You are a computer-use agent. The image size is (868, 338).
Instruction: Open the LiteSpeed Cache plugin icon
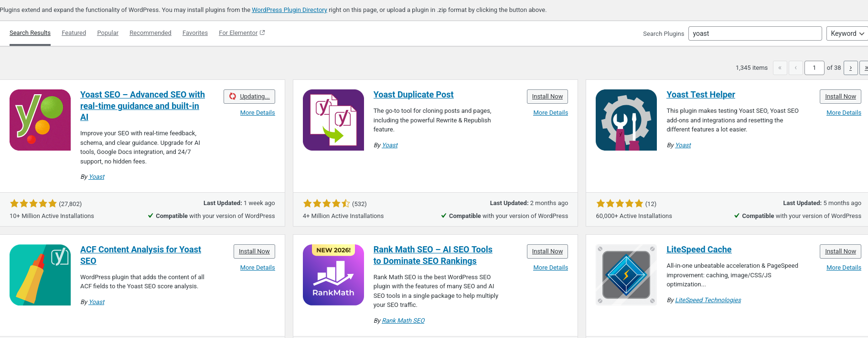(626, 275)
